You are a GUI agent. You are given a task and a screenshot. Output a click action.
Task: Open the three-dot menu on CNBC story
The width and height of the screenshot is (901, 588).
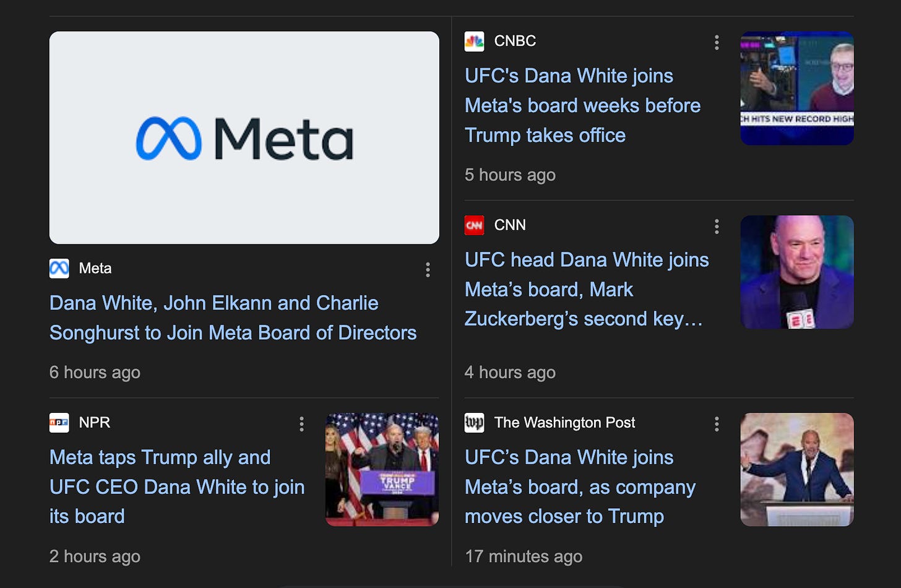click(x=716, y=42)
